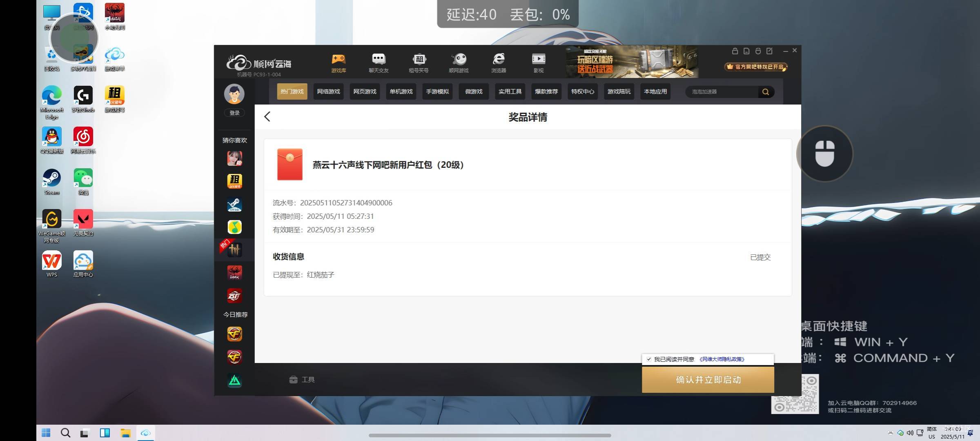Open the first CF icon under 今日推荐
980x441 pixels.
tap(234, 334)
